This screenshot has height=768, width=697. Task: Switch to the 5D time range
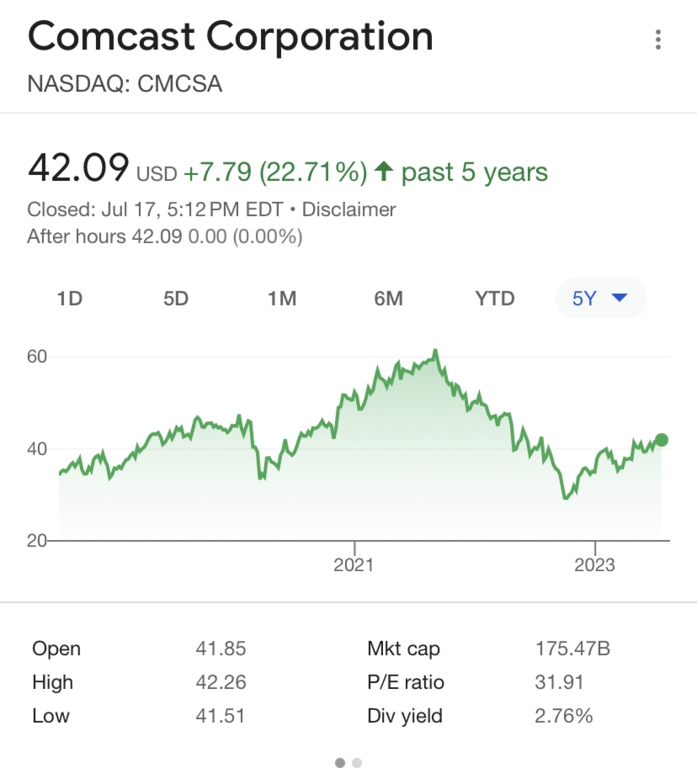(176, 298)
